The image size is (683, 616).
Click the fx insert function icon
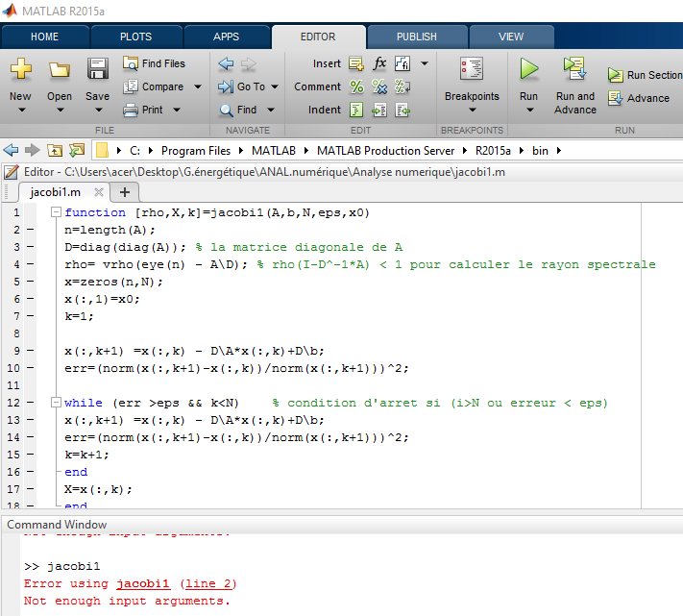click(x=379, y=63)
